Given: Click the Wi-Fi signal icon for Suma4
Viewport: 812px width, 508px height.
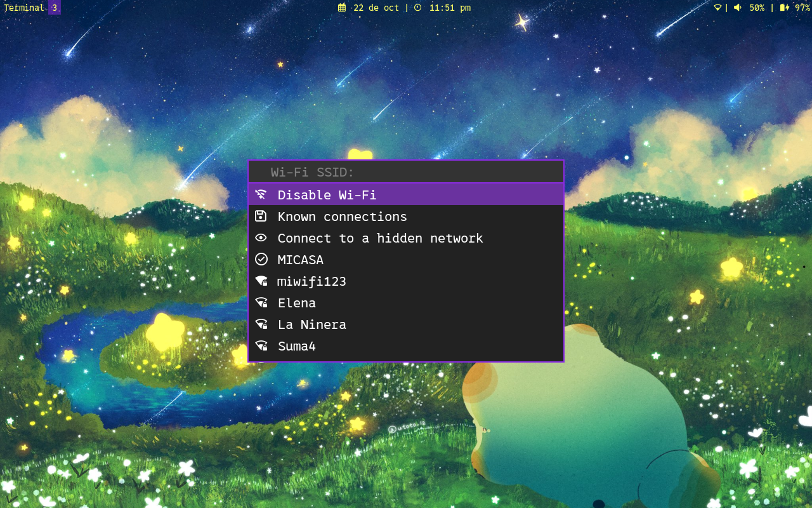Looking at the screenshot, I should coord(261,345).
